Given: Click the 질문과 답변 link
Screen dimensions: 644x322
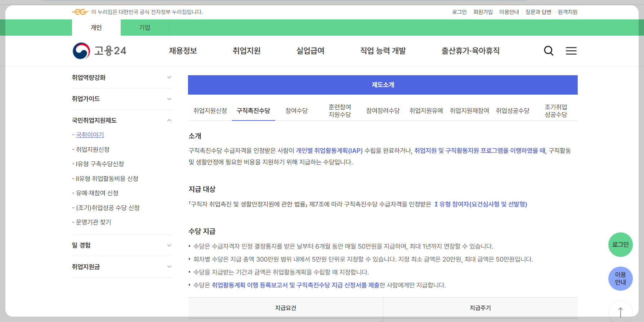Looking at the screenshot, I should coord(538,12).
